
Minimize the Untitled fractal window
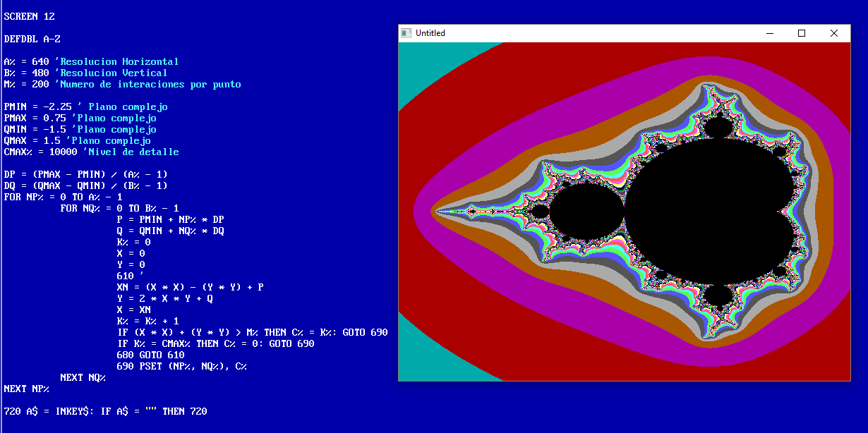click(768, 32)
